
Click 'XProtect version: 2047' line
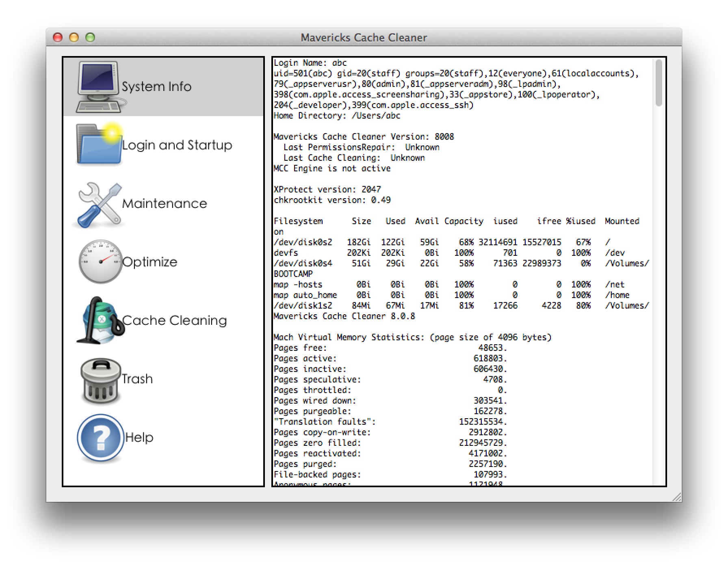327,190
